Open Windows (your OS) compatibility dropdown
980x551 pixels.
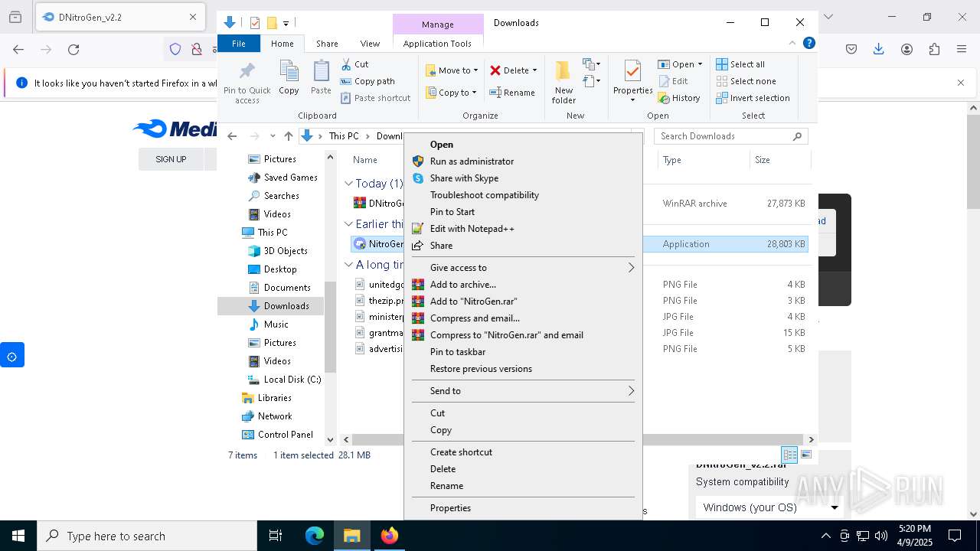[769, 507]
